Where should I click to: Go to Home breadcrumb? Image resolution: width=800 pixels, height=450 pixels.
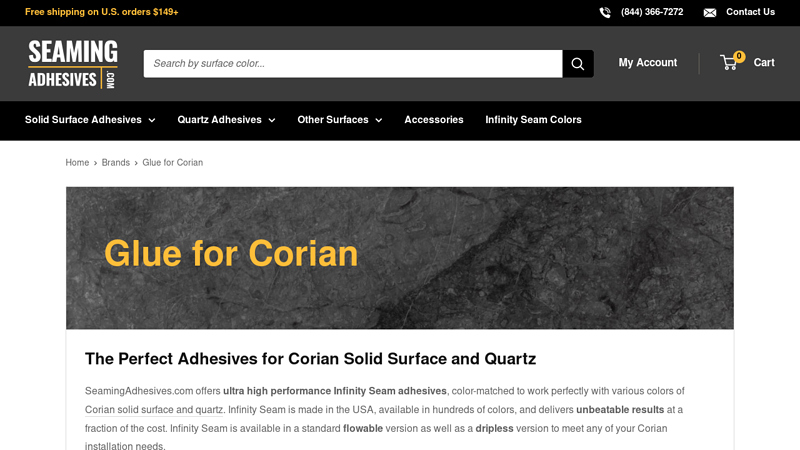77,162
